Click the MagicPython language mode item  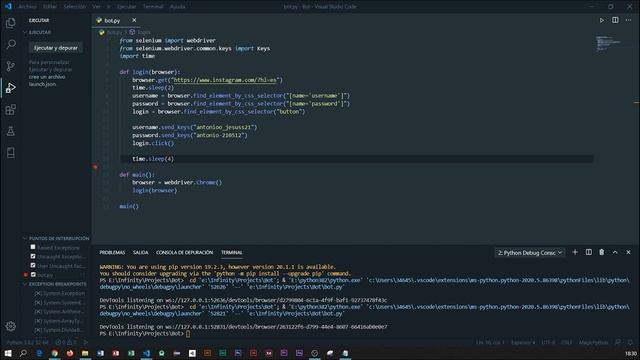click(593, 342)
